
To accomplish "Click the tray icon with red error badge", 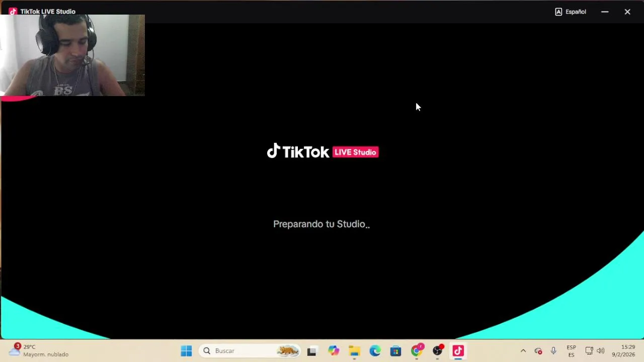I will pos(538,351).
